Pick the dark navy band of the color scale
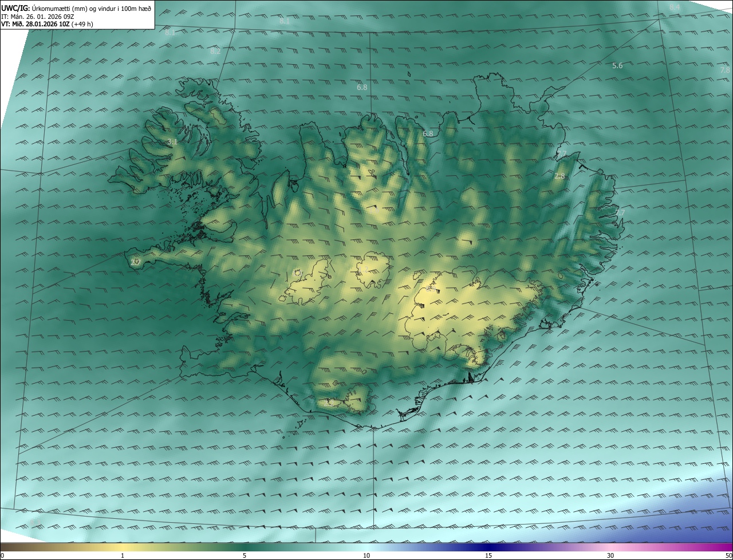The image size is (733, 560). (x=488, y=547)
